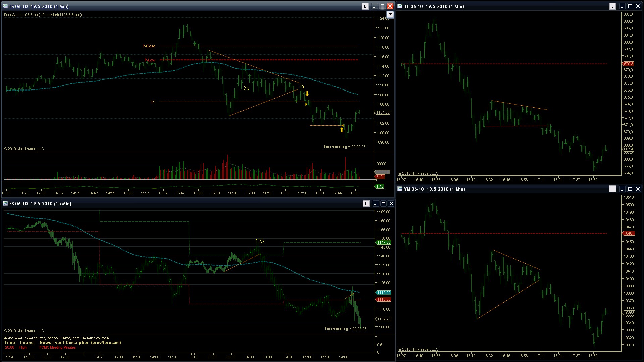Viewport: 644px width, 362px height.
Task: Minimize the YM 06-10 chart window
Action: 622,189
